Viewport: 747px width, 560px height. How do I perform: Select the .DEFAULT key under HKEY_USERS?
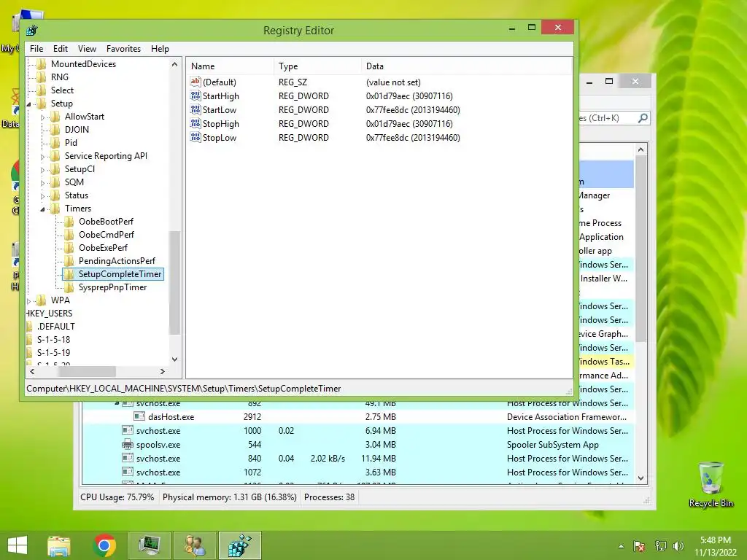55,326
